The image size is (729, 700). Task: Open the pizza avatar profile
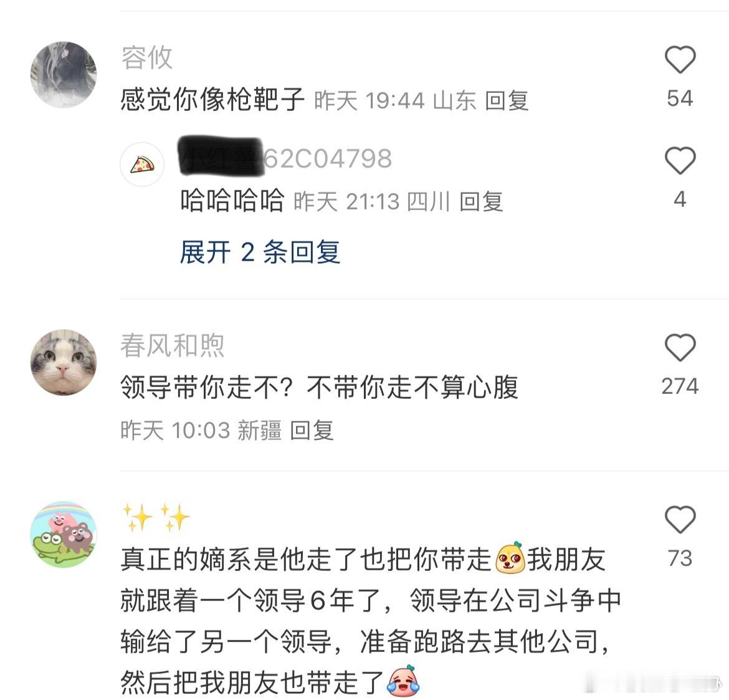pos(142,165)
